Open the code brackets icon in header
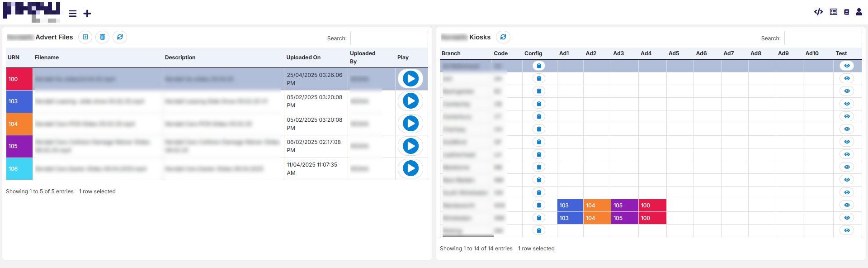This screenshot has height=268, width=868. (x=818, y=12)
